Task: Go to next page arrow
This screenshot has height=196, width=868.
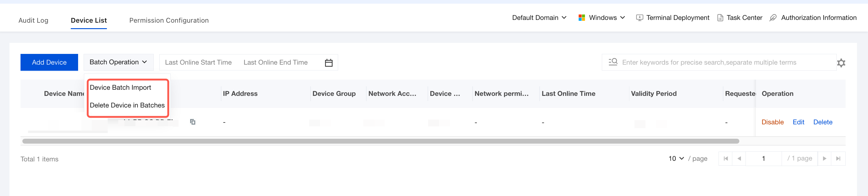Action: point(825,159)
